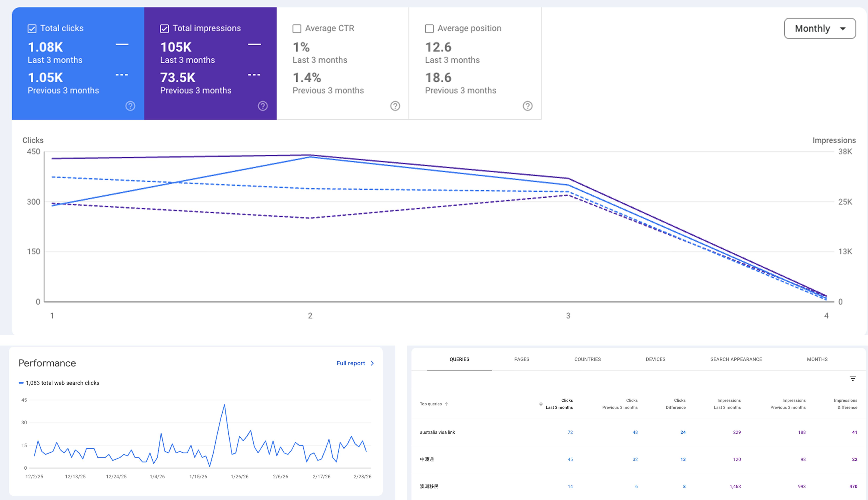Enable the Average CTR checkbox

297,29
